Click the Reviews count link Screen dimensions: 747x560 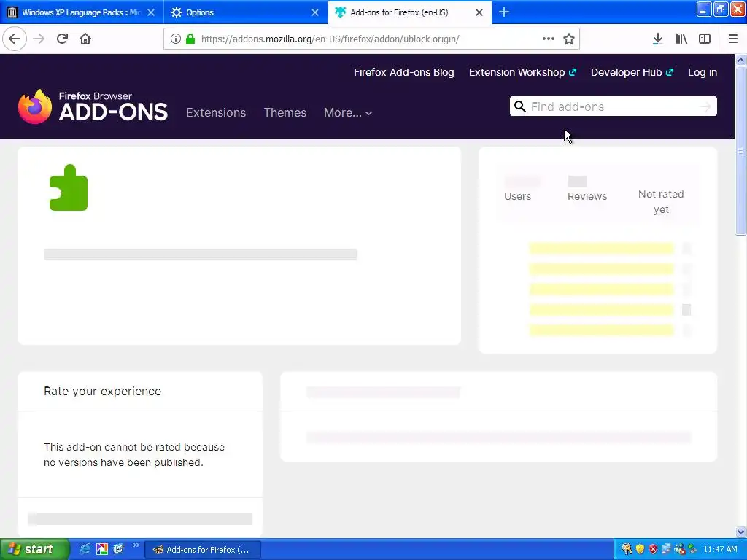tap(587, 196)
